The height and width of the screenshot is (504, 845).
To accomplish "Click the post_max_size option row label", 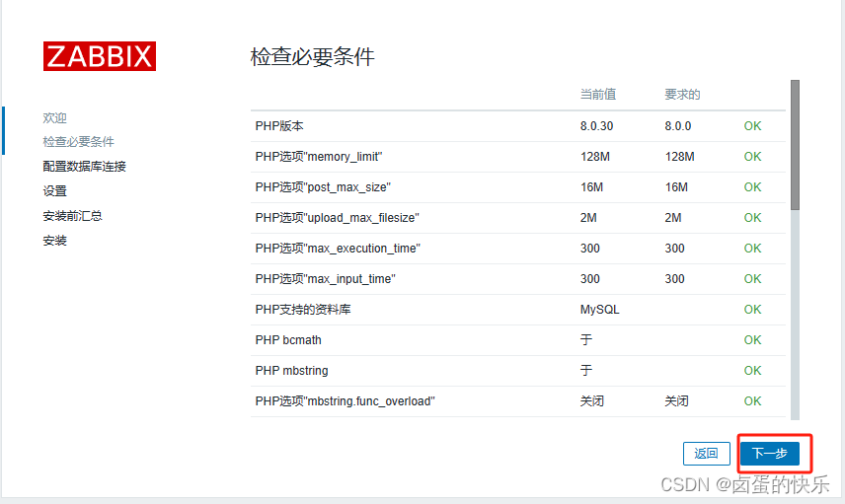I will tap(324, 187).
